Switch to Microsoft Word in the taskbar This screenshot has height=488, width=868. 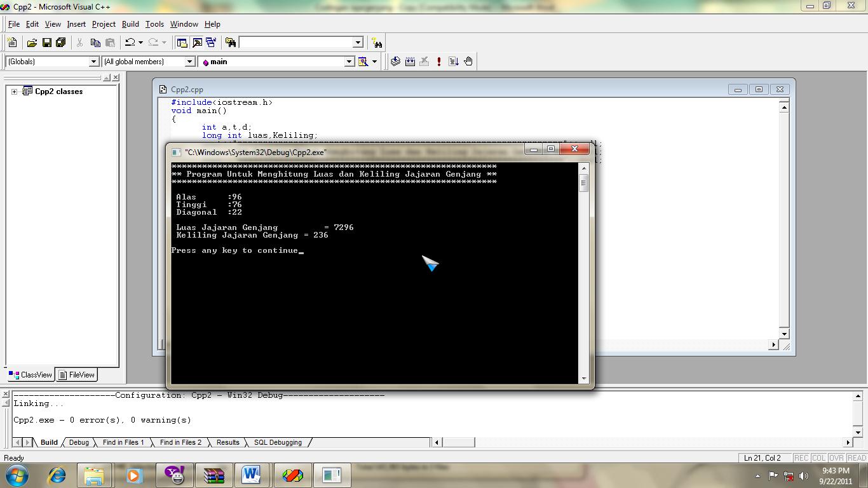coord(252,475)
